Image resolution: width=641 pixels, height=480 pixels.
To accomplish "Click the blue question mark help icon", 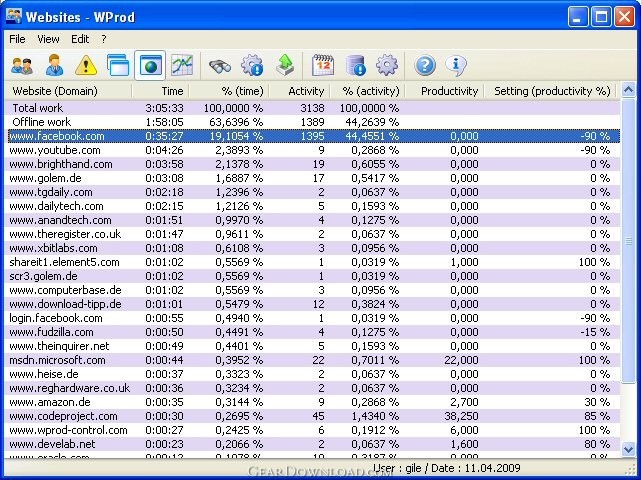I will [x=425, y=65].
